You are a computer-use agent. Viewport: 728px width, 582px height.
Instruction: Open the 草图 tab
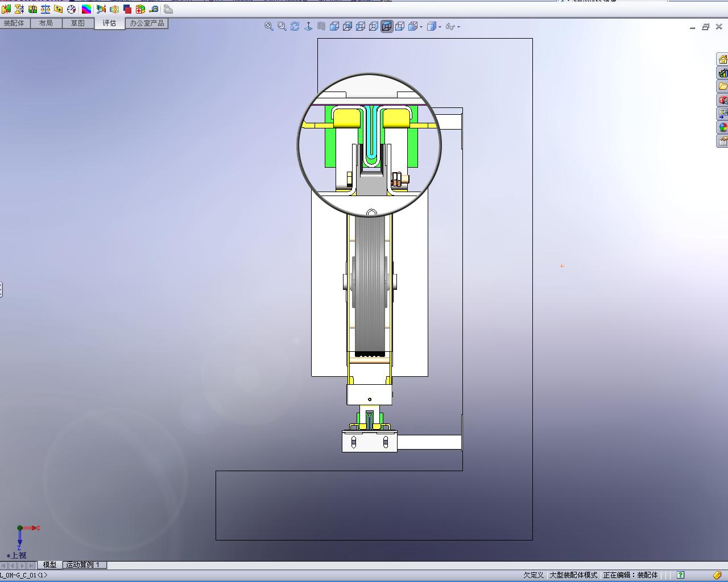(78, 23)
